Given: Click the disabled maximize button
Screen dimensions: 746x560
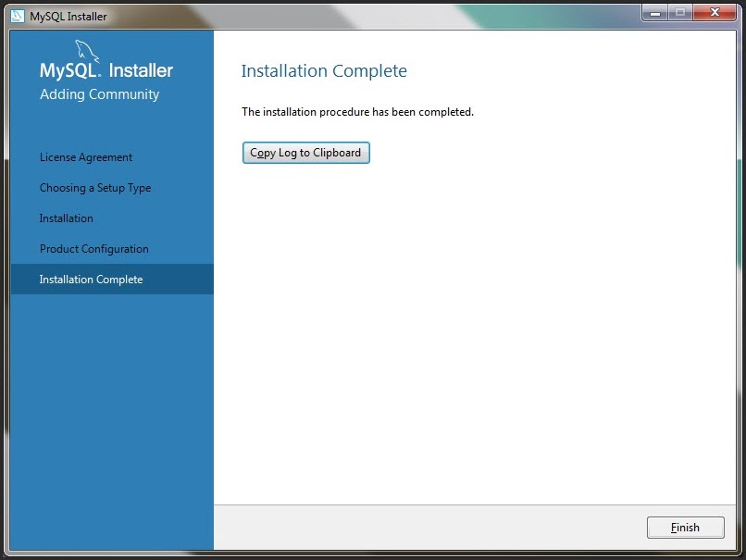Looking at the screenshot, I should [680, 12].
